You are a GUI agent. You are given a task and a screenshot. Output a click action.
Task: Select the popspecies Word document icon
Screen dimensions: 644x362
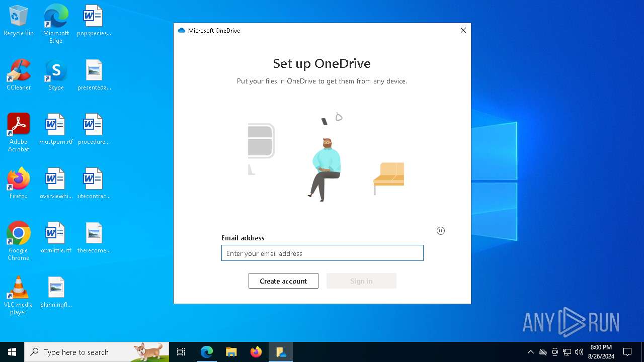point(94,21)
